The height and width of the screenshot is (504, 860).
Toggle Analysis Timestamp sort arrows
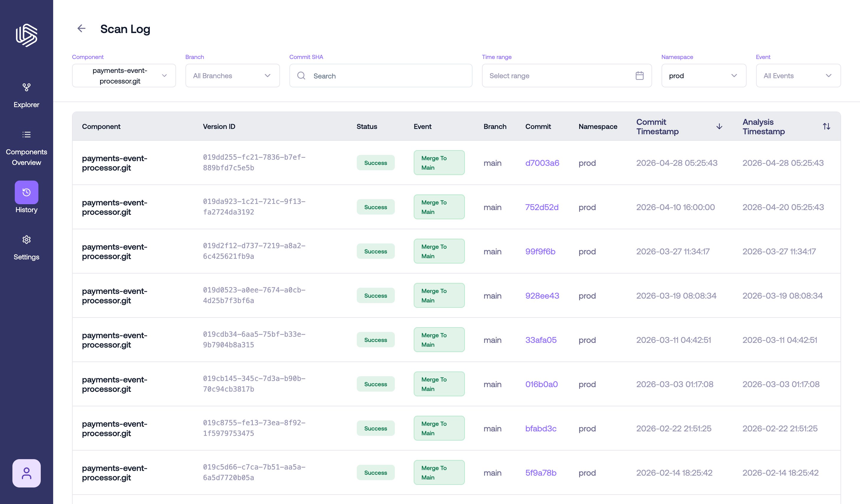pyautogui.click(x=826, y=127)
